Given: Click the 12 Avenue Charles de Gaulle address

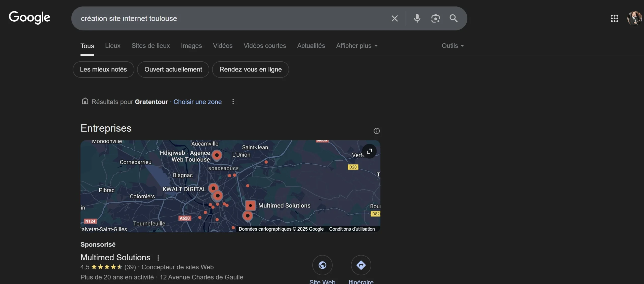Looking at the screenshot, I should click(x=202, y=277).
